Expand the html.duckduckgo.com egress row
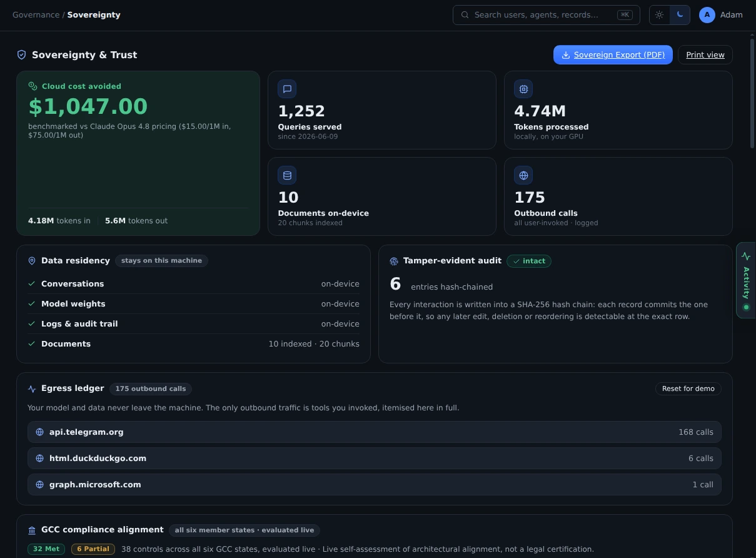The image size is (756, 558). pos(375,459)
